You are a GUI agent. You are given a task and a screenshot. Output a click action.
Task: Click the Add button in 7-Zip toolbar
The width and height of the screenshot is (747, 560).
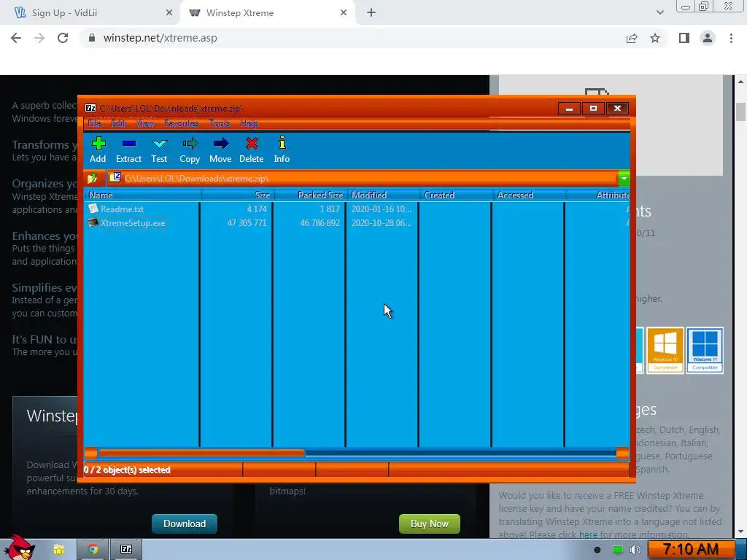click(98, 149)
